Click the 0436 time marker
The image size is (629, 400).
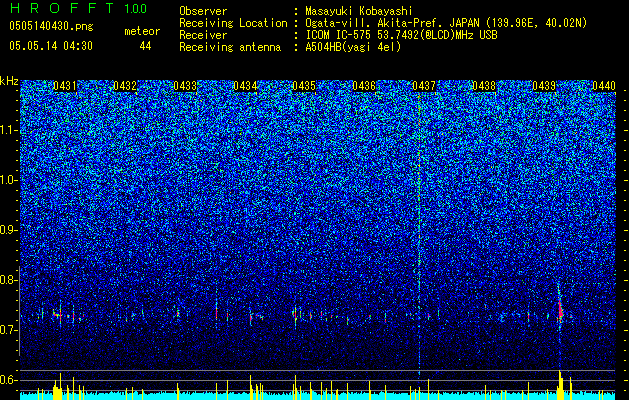364,86
